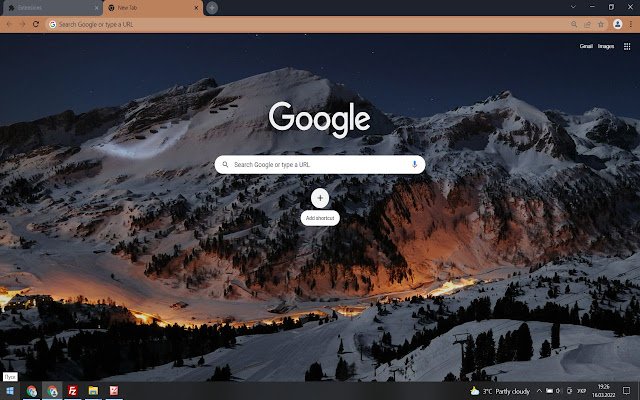Open a new tab with plus button
Image resolution: width=640 pixels, height=400 pixels.
coord(211,8)
